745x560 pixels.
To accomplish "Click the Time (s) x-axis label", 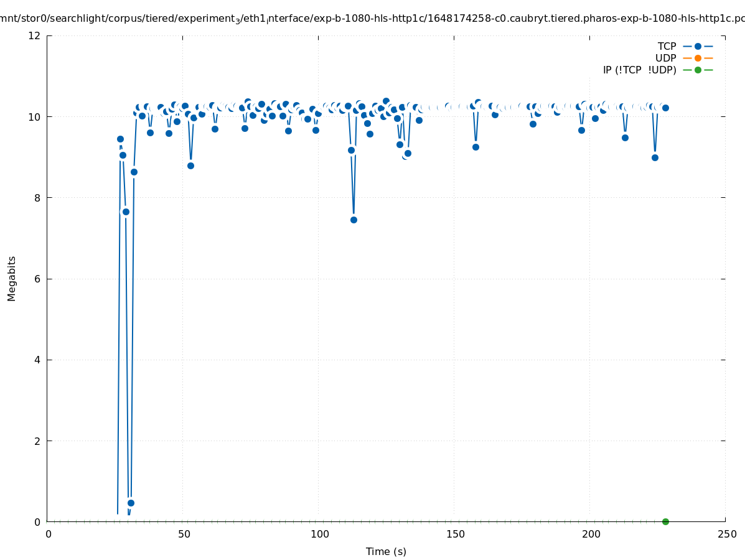I will click(x=386, y=551).
